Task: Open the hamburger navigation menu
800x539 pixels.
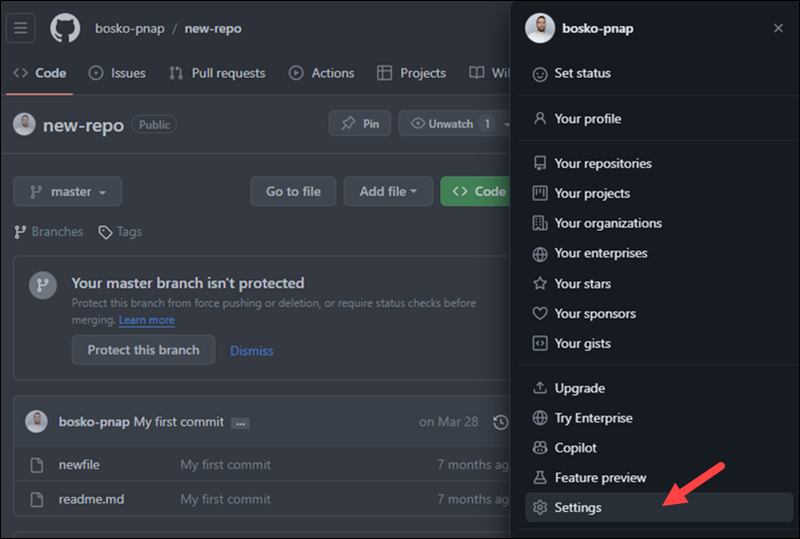Action: pos(20,28)
